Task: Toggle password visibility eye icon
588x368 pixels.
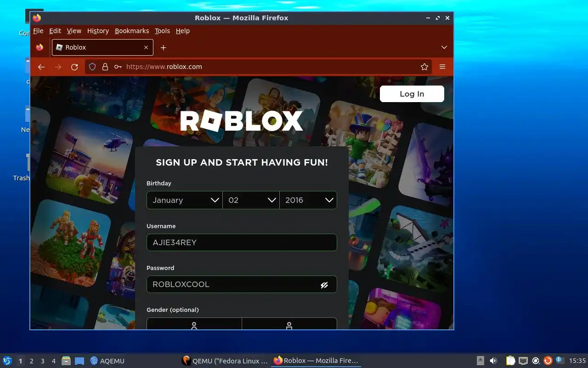Action: (324, 285)
